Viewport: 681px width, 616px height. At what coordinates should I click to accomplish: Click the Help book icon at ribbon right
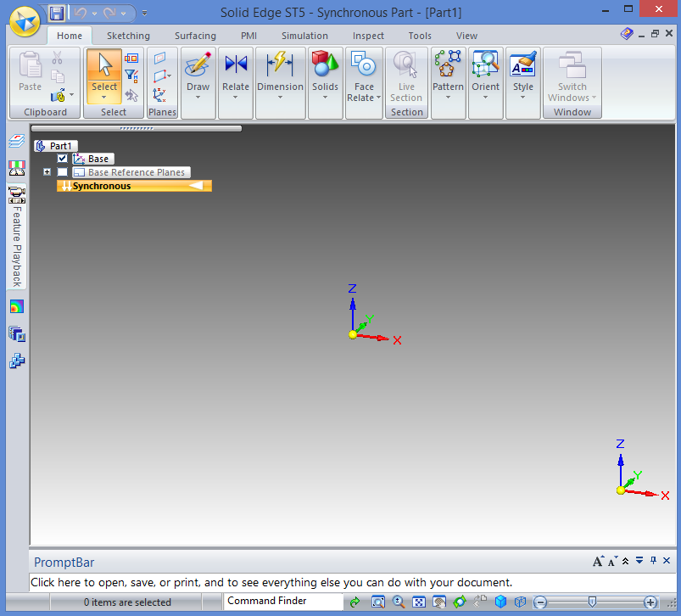pos(627,33)
